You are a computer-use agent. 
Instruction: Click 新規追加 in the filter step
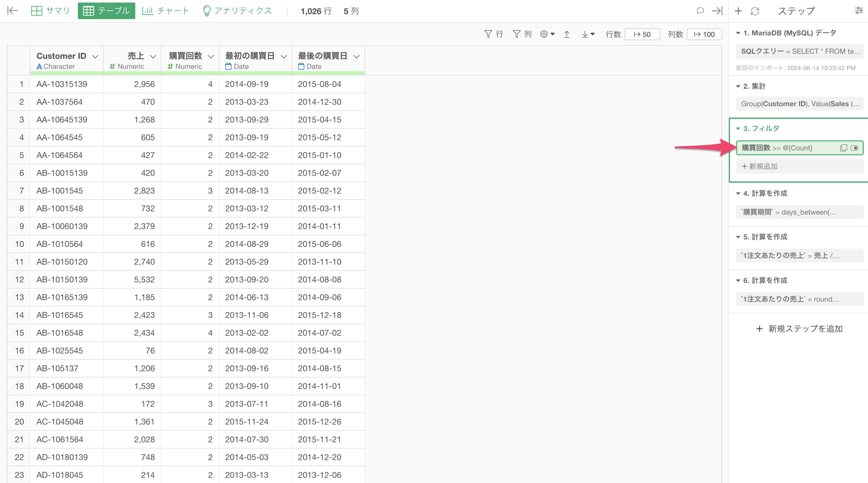click(760, 166)
